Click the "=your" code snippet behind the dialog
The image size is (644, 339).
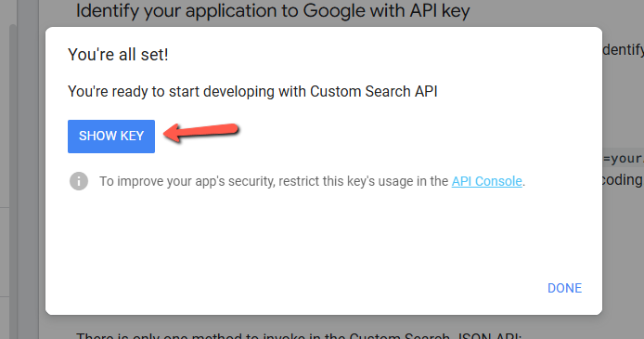[x=623, y=158]
